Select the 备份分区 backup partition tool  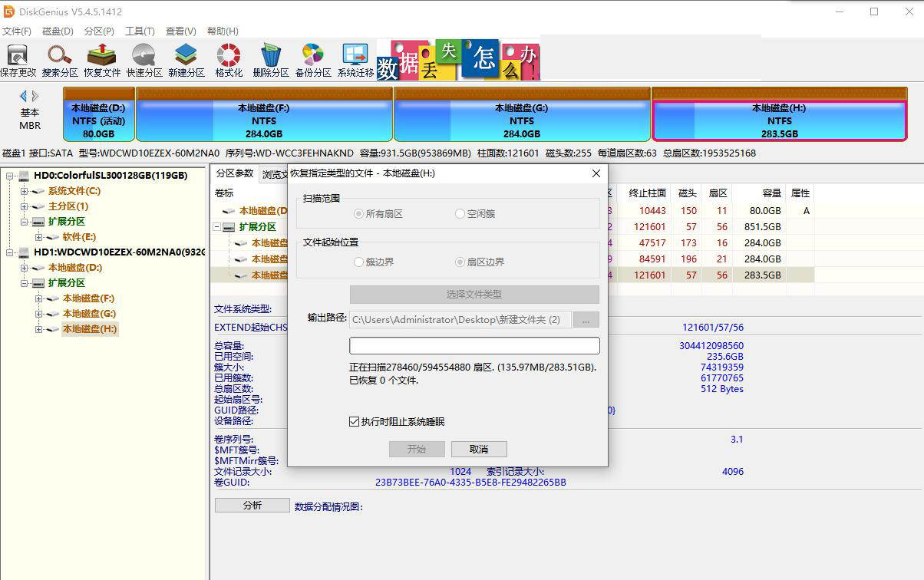[x=312, y=59]
